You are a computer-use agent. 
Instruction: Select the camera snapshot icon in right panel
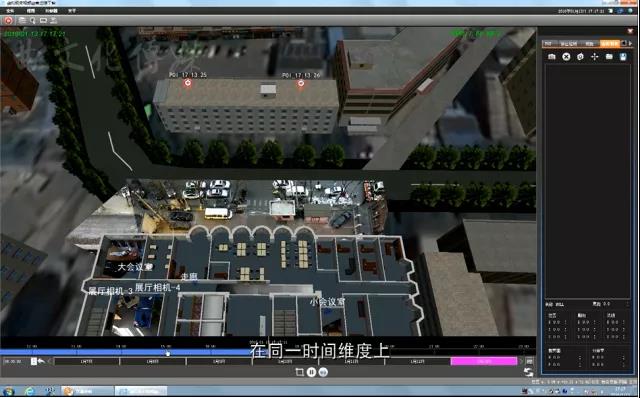pos(551,57)
